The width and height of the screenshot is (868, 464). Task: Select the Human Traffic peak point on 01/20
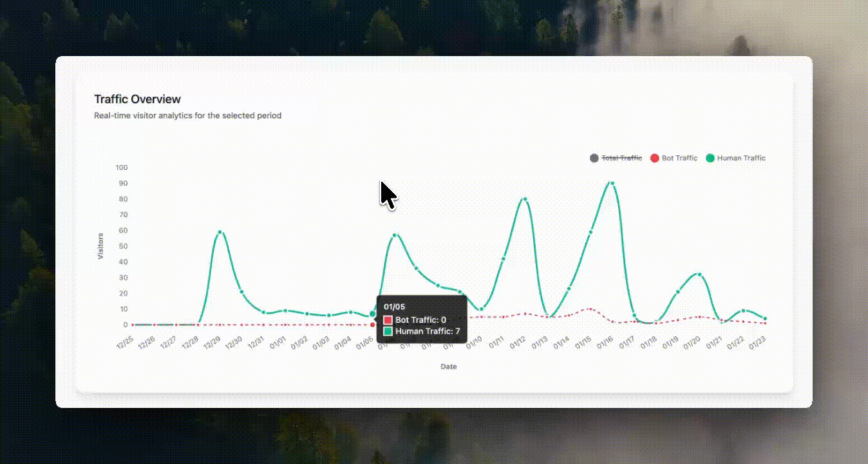[x=699, y=275]
